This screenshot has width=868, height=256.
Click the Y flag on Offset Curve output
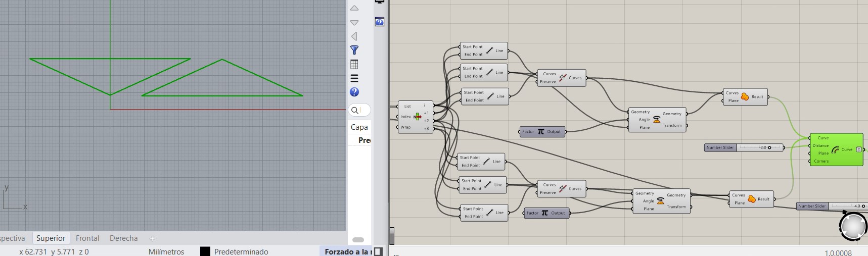[x=858, y=149]
